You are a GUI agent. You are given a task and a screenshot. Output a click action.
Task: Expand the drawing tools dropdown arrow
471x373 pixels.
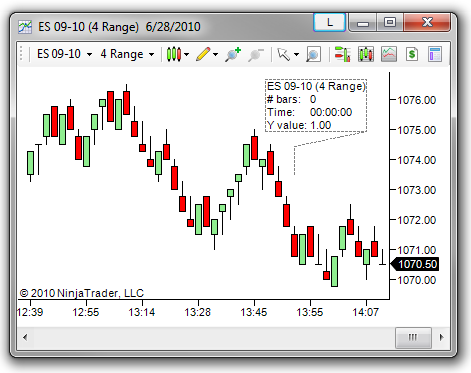coord(216,54)
